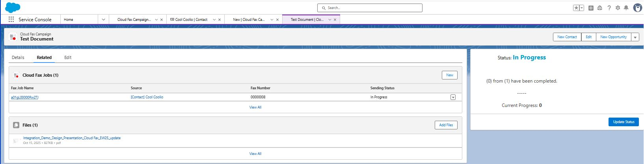Open the Salesforce Help question mark
This screenshot has width=644, height=164.
click(609, 8)
